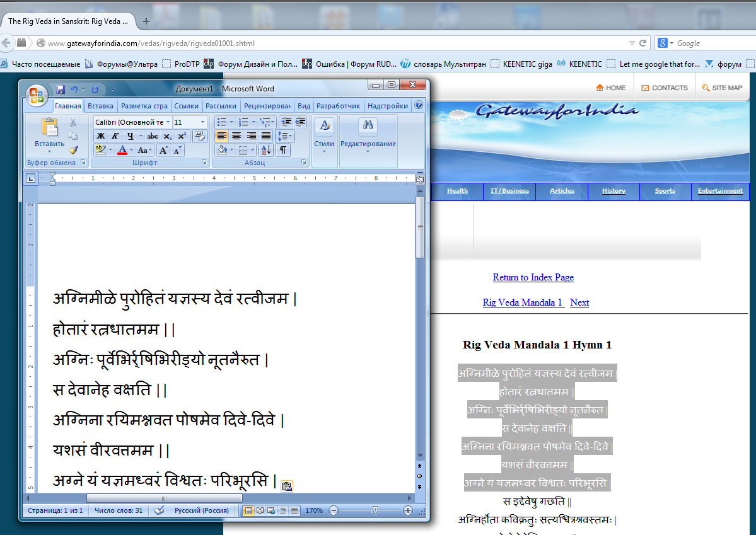Apply subscript formatting

[x=167, y=136]
